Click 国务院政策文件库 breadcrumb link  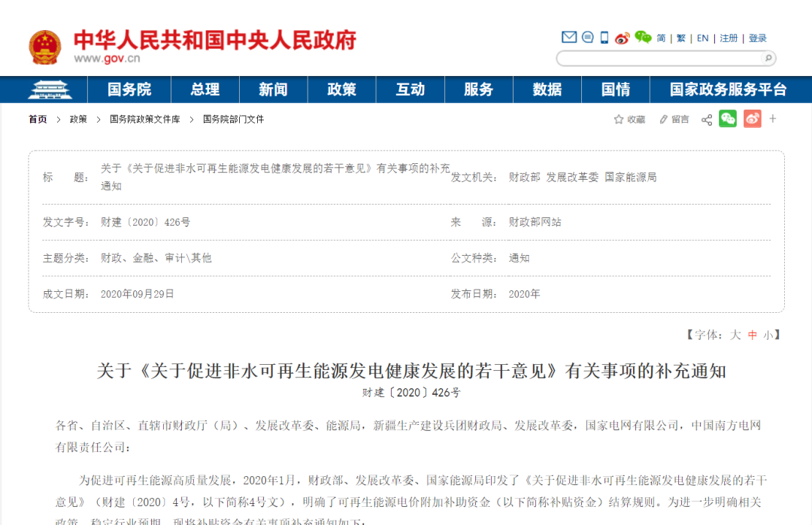[x=145, y=120]
